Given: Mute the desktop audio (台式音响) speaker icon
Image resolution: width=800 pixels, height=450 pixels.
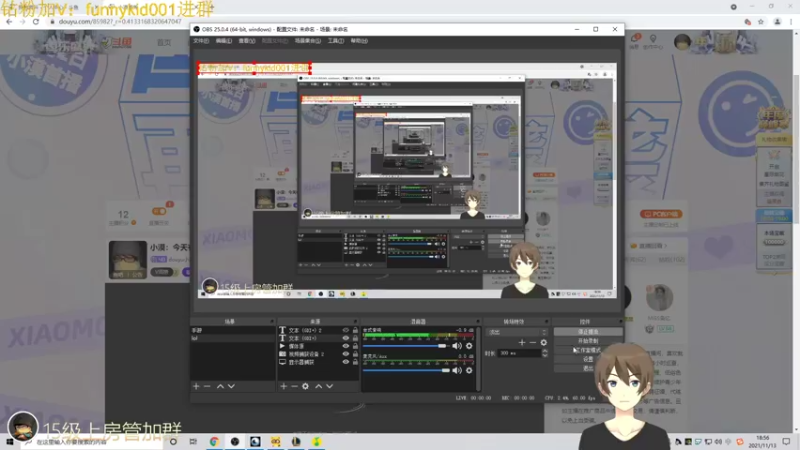Looking at the screenshot, I should pos(457,346).
